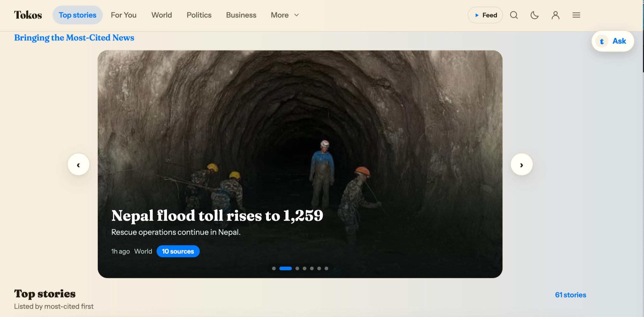Open the Business section
Viewport: 644px width, 317px height.
241,15
